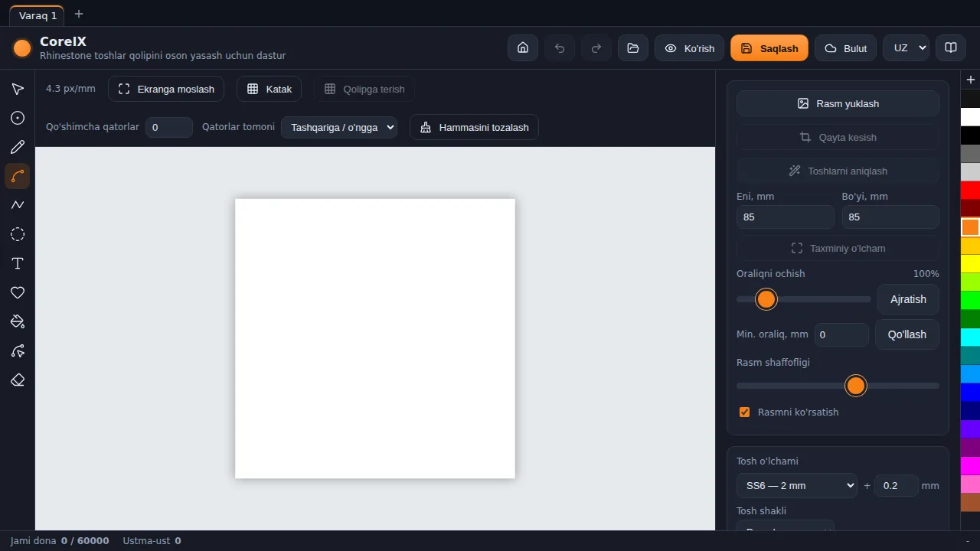
Task: Click the Qo'llash apply button
Action: 907,334
